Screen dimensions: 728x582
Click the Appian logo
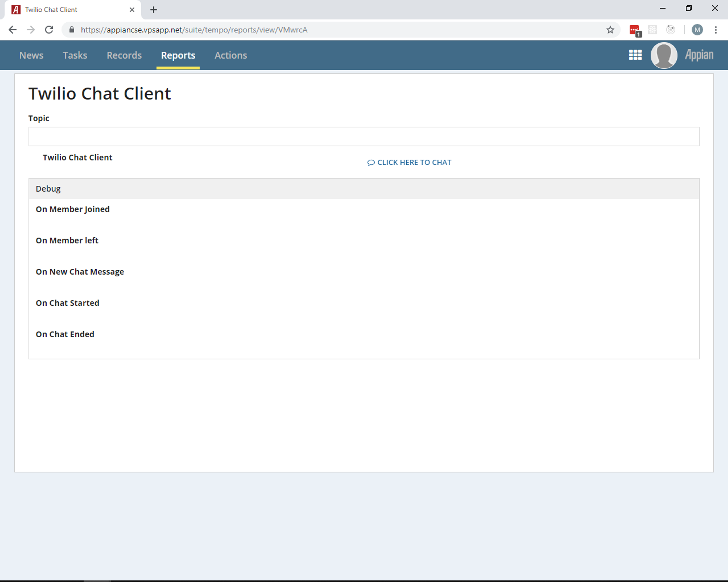pyautogui.click(x=699, y=55)
